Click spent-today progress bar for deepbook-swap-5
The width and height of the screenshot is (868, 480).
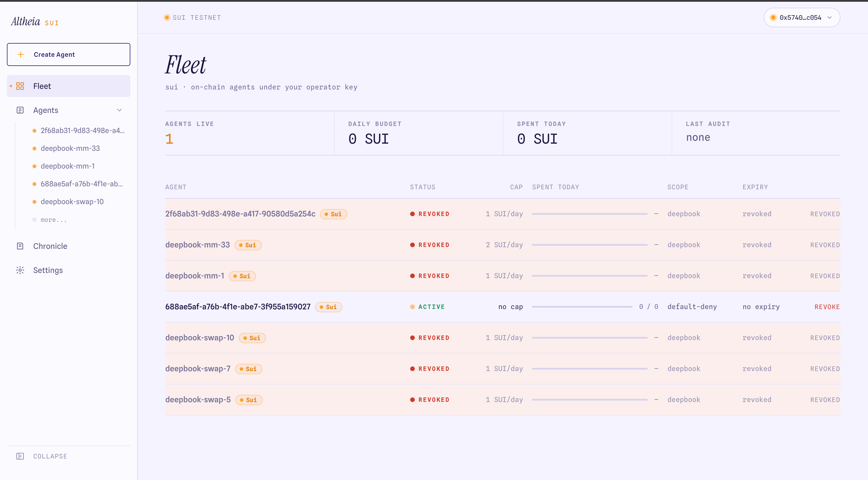[590, 399]
